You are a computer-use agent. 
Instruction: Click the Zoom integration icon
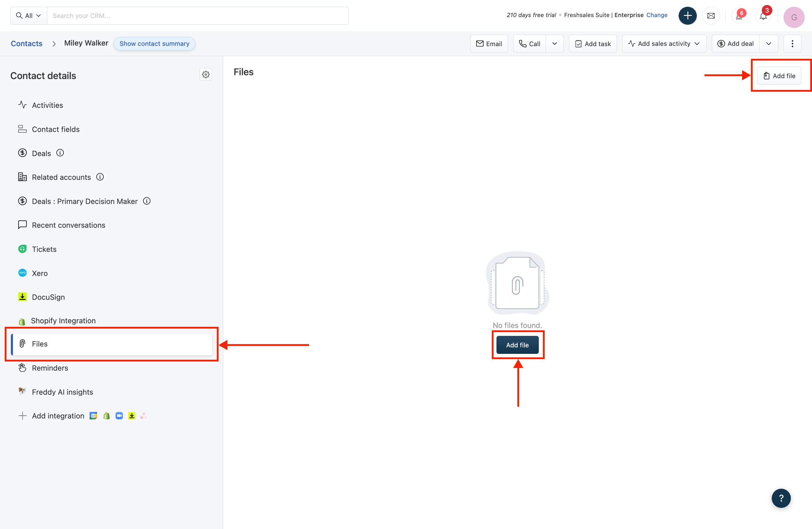119,416
